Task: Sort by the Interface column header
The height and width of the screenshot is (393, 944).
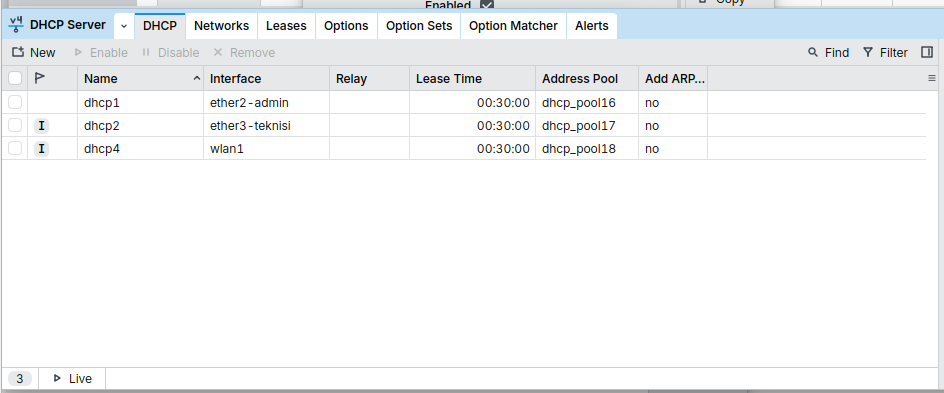Action: coord(266,78)
